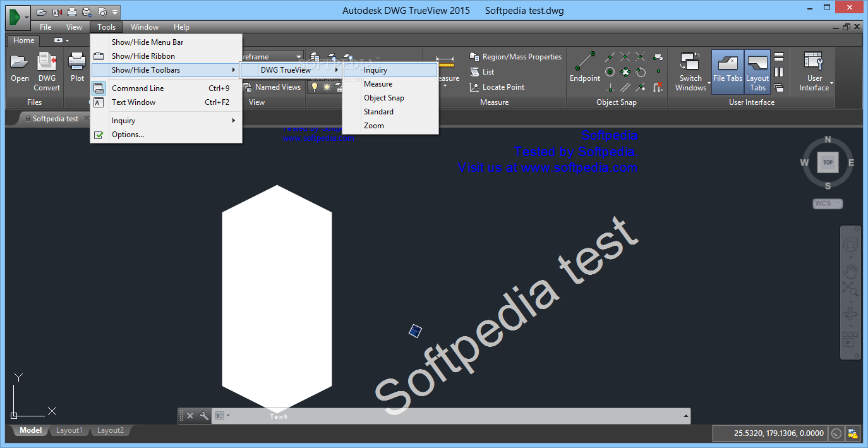
Task: Open the File menu
Action: pyautogui.click(x=45, y=27)
